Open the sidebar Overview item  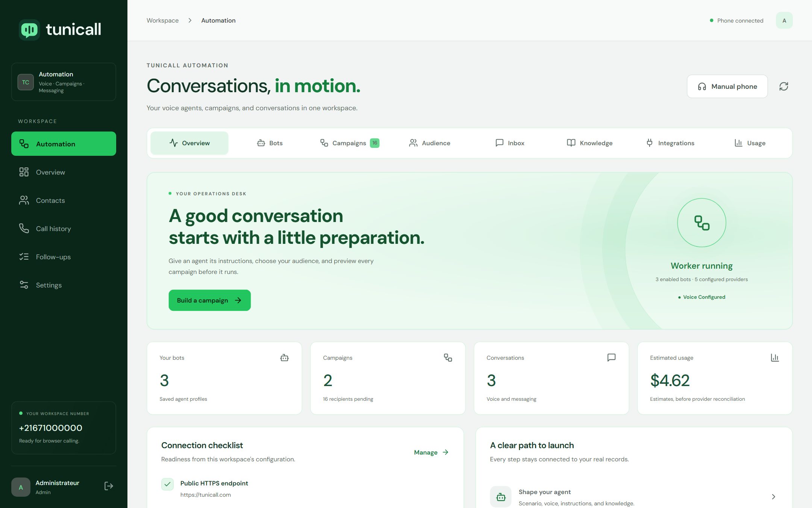64,172
